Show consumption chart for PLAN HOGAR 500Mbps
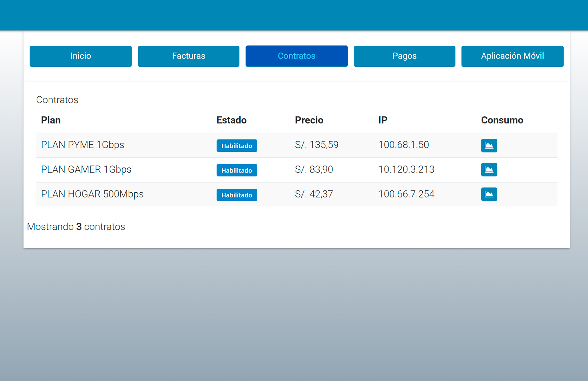Image resolution: width=588 pixels, height=381 pixels. (489, 194)
